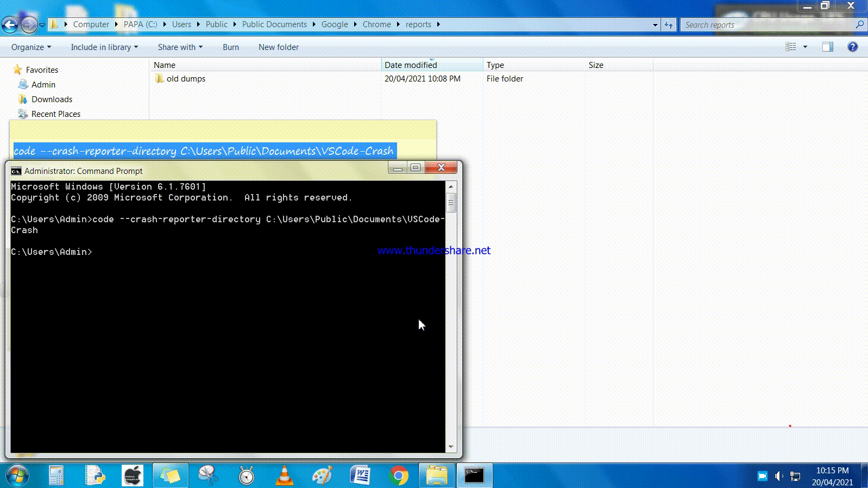Open the Python icon on taskbar

click(x=96, y=476)
